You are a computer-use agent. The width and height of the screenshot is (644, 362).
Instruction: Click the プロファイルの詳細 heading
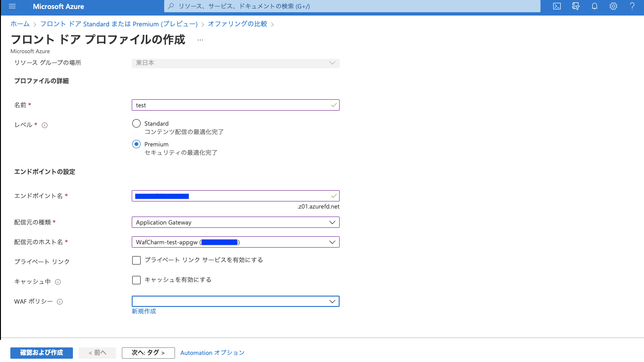(41, 81)
